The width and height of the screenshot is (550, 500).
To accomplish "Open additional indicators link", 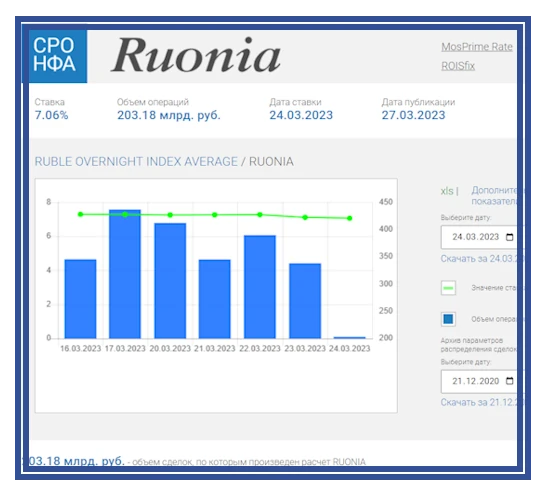I will [494, 195].
